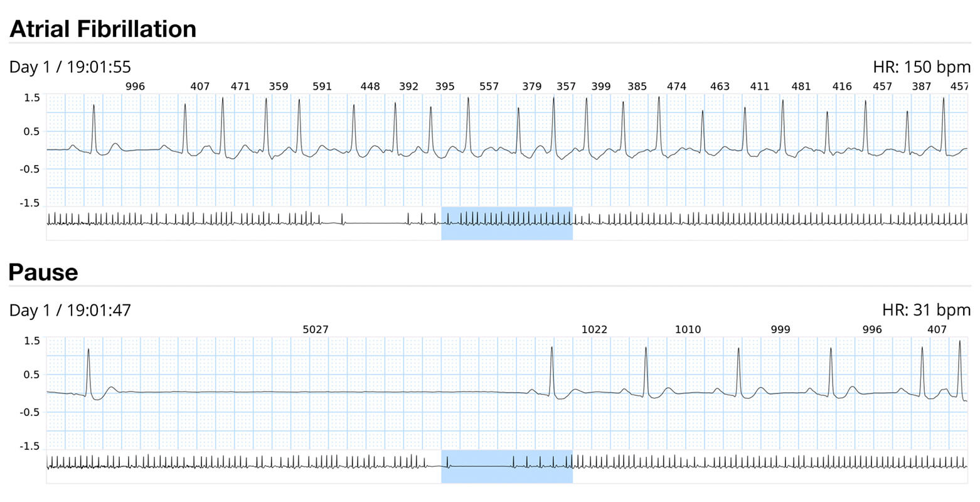Click the 0.5 axis label on the Atrial Fibrillation chart
This screenshot has height=502, width=980.
tap(32, 132)
